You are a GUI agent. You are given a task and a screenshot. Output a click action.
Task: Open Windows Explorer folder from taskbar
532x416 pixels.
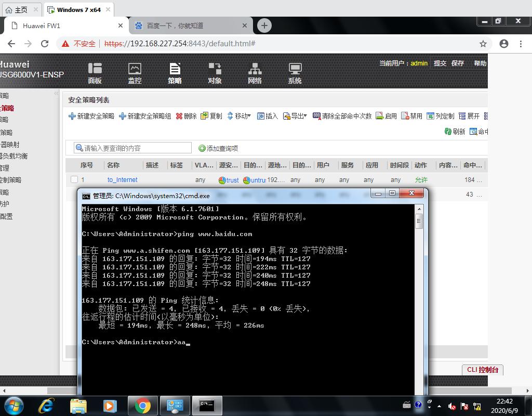(78, 406)
